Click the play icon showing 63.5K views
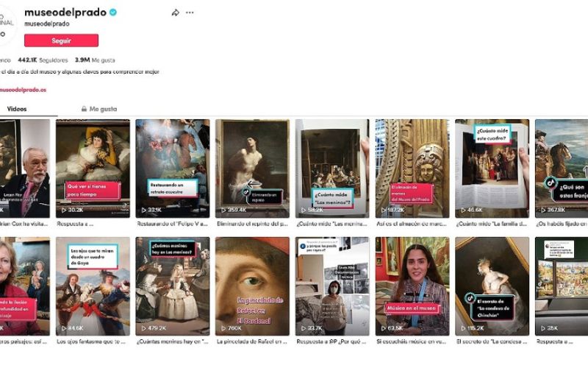Screen dimensions: 588x368 (383, 328)
